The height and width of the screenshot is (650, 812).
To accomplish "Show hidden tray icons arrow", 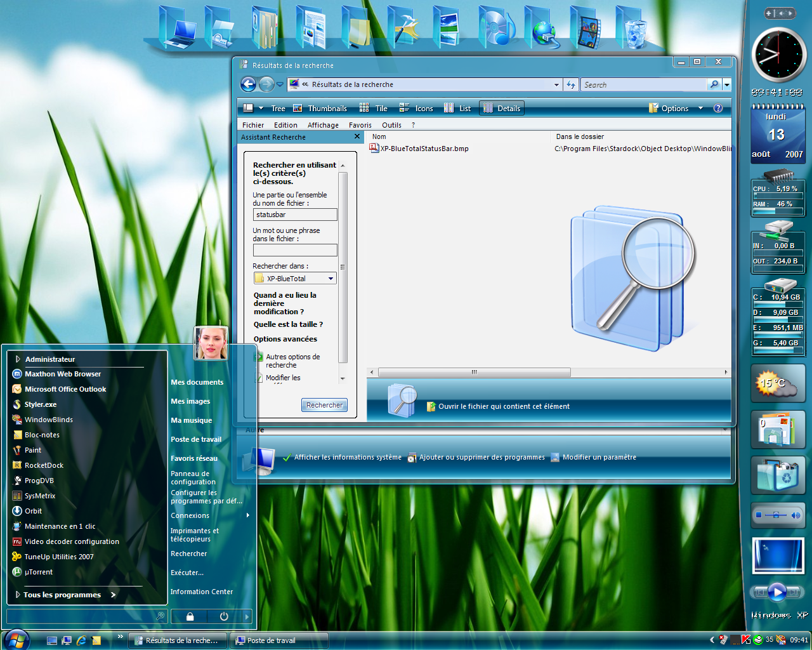I will click(712, 640).
